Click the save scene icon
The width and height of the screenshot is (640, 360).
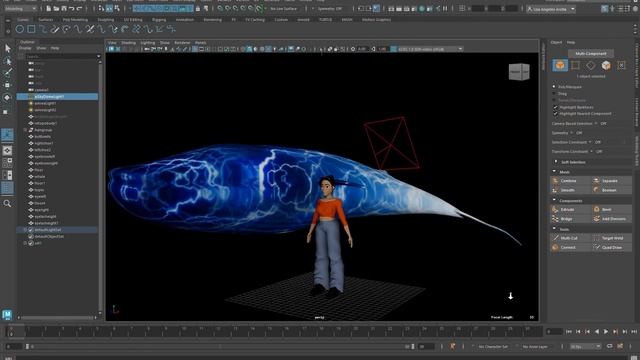click(x=64, y=8)
